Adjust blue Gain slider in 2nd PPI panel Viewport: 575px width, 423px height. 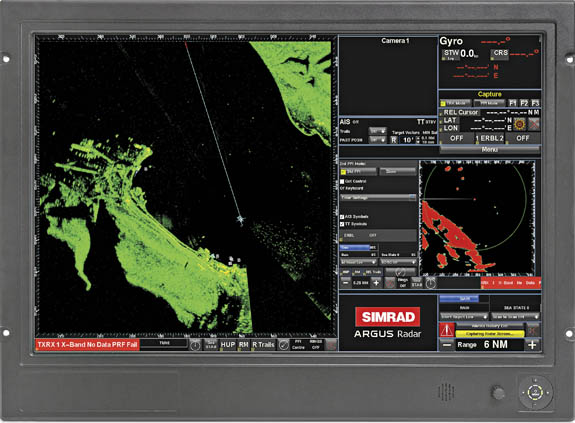coord(358,247)
